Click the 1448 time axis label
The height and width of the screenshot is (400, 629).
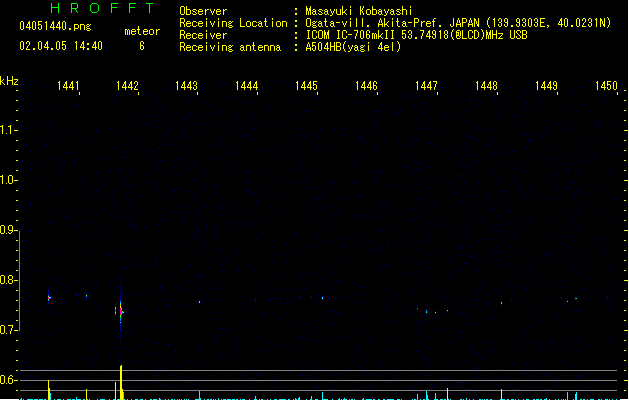[x=487, y=86]
